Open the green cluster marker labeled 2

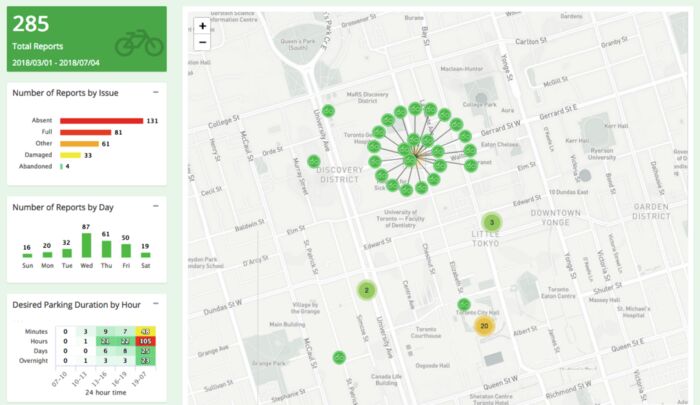click(367, 291)
